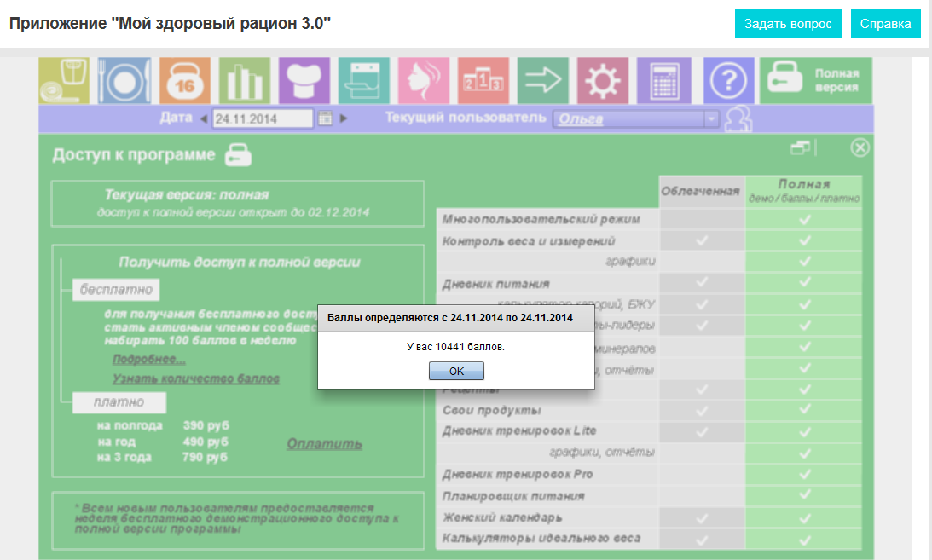Image resolution: width=932 pixels, height=560 pixels.
Task: Open the date picker calendar icon
Action: coord(325,118)
